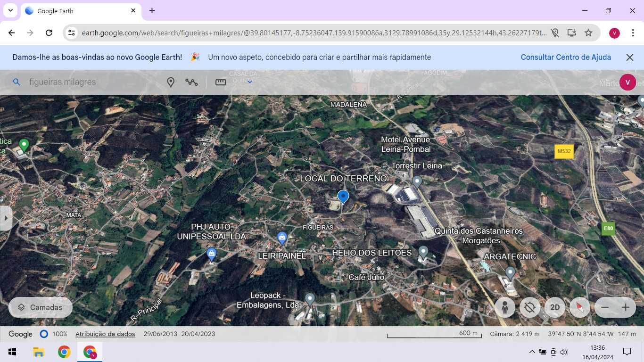Screen dimensions: 644x362
Task: Open the Windows notification center
Action: click(x=627, y=352)
